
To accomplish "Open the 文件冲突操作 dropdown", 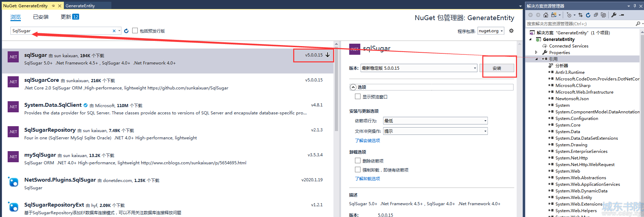I will tap(435, 131).
